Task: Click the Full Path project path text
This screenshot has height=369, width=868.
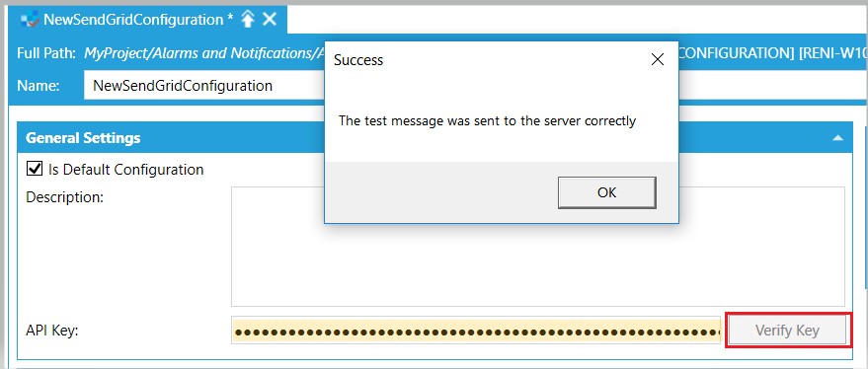Action: coord(203,53)
